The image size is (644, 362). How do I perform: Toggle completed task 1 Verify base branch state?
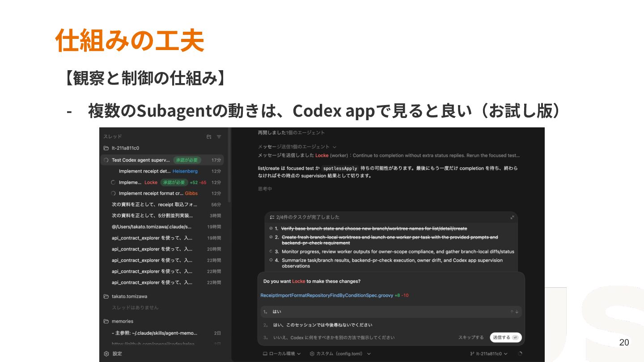[271, 228]
